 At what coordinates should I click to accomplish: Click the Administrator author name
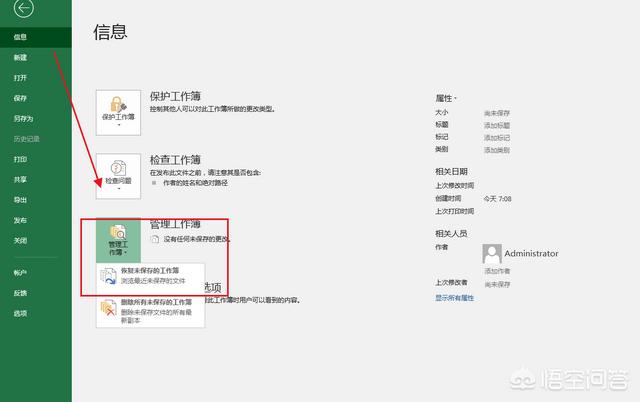click(x=531, y=253)
